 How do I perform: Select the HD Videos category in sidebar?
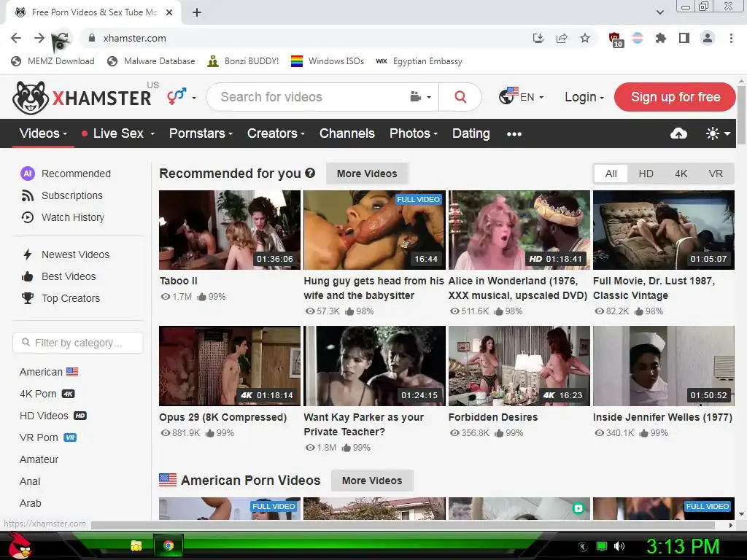53,416
